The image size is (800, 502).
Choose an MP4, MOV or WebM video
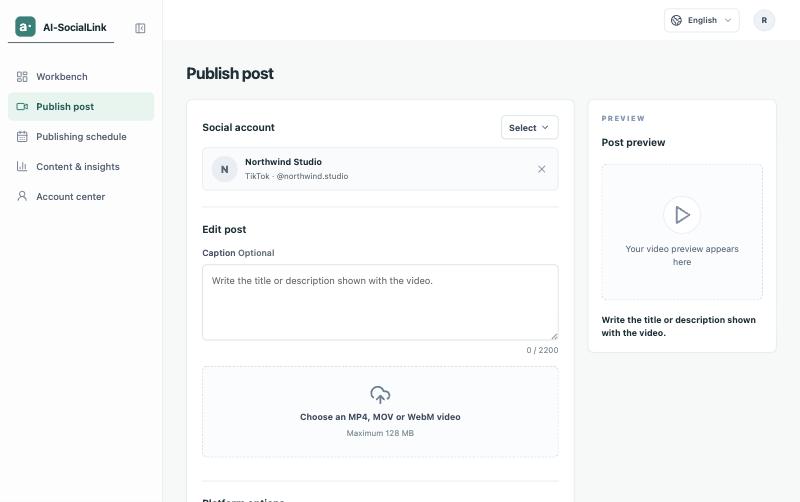point(380,411)
